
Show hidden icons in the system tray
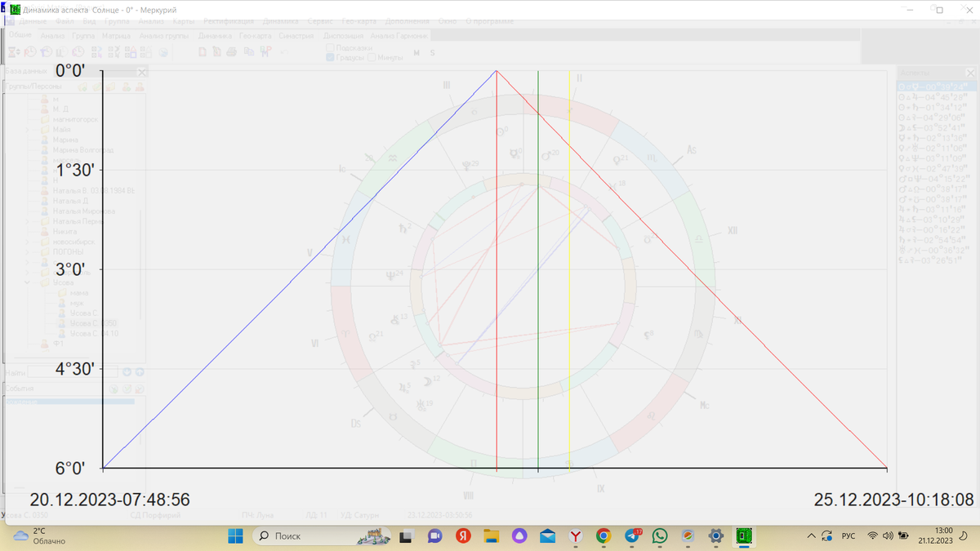[x=811, y=535]
